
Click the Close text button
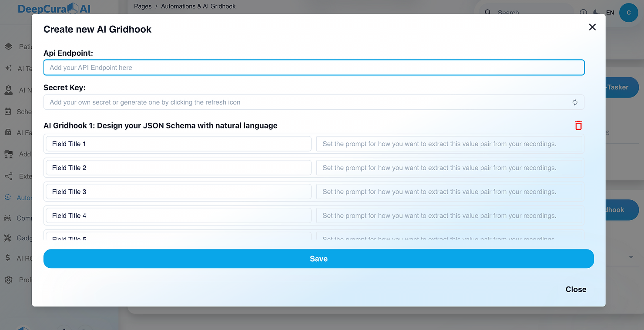(x=576, y=290)
